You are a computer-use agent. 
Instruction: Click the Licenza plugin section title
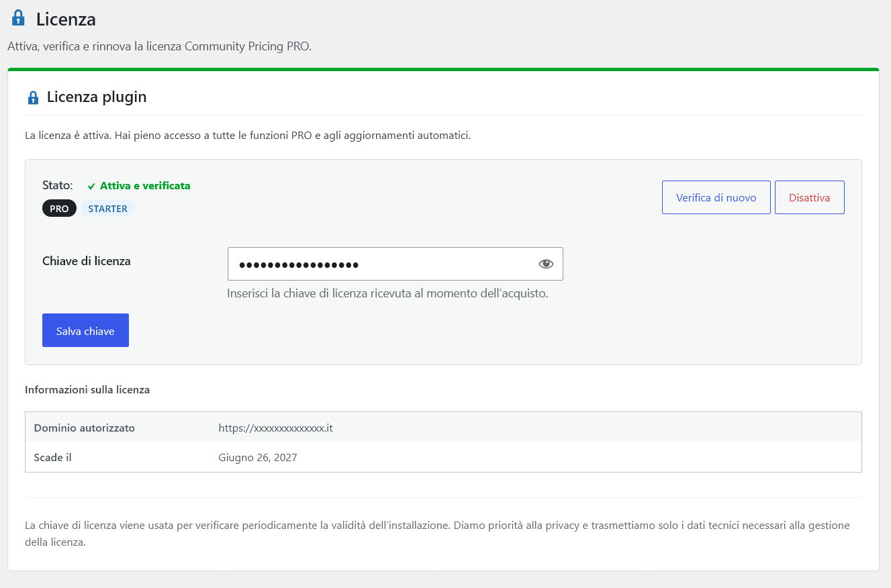97,97
